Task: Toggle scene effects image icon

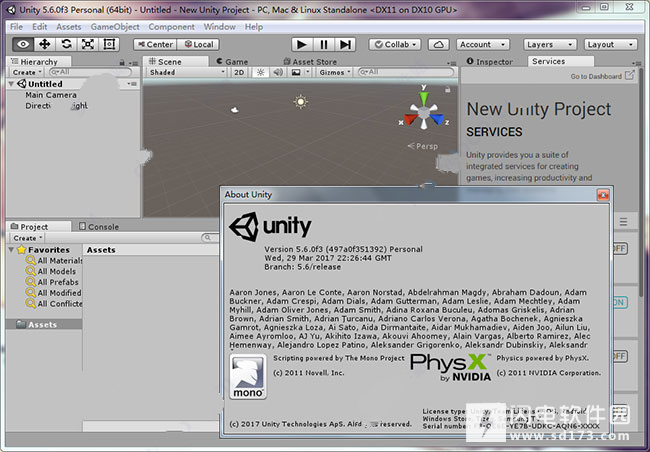Action: 296,72
